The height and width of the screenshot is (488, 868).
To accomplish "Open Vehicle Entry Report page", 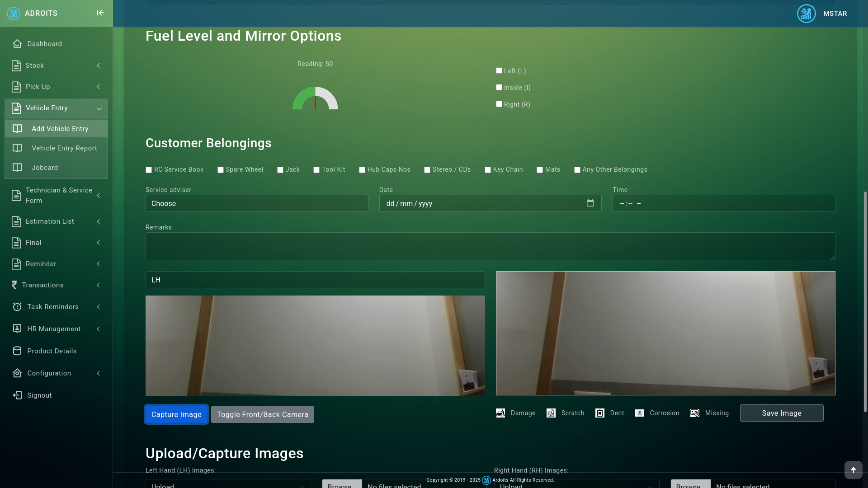I will (64, 148).
